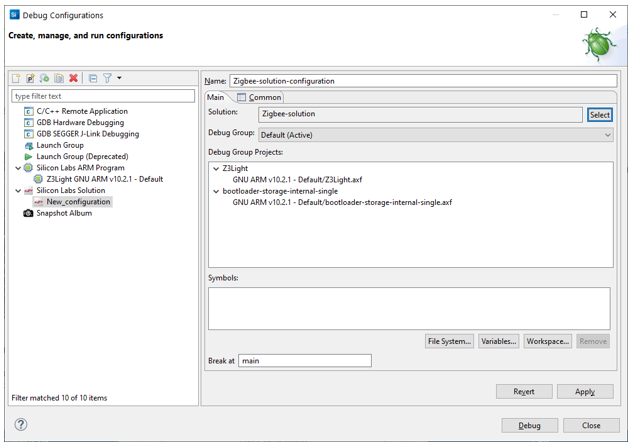This screenshot has width=631, height=445.
Task: Click inside Symbols list box
Action: 409,309
